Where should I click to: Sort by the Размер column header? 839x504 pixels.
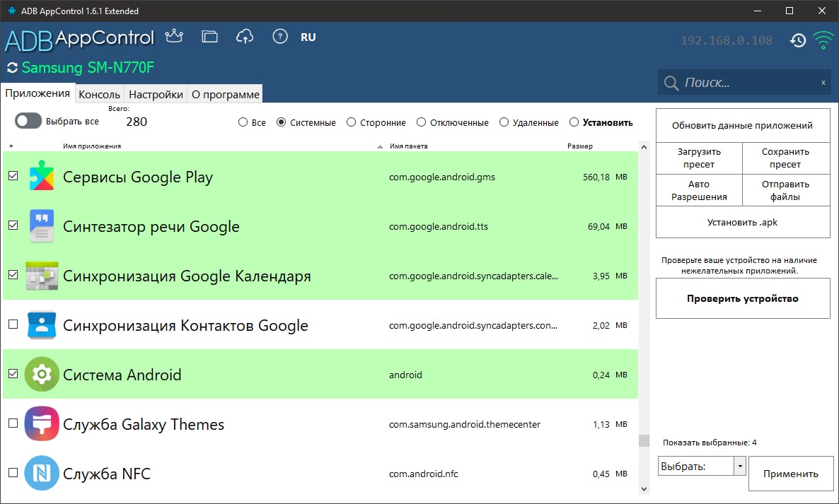tap(580, 146)
